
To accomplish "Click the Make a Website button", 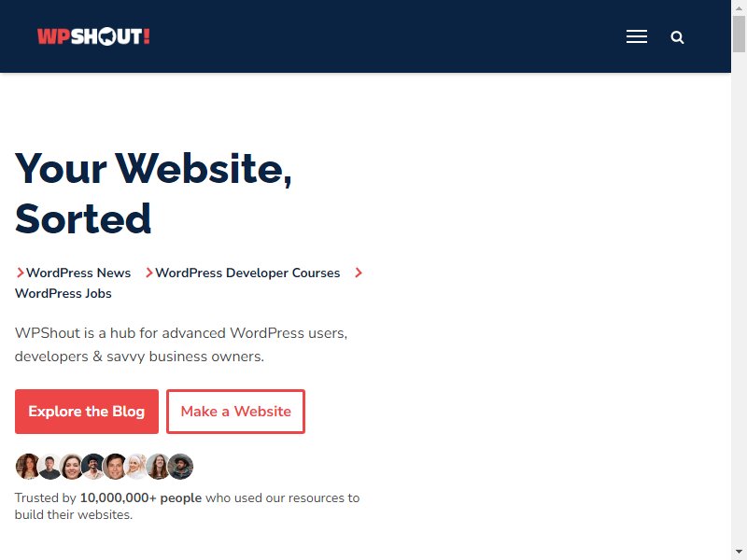I will [236, 412].
